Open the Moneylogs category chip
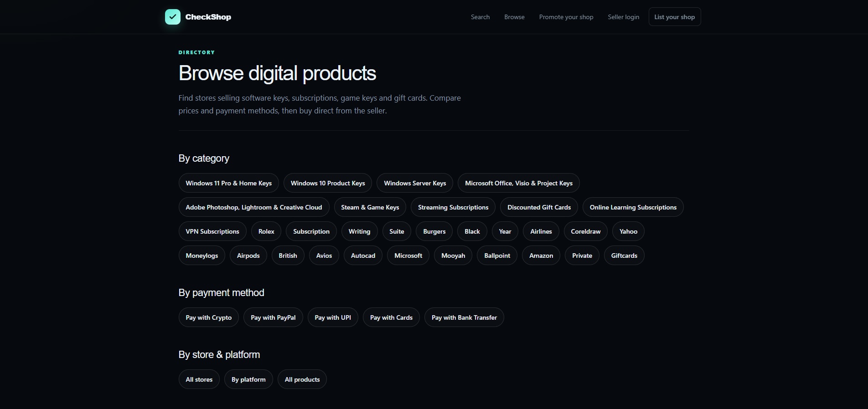This screenshot has width=868, height=409. click(x=202, y=256)
